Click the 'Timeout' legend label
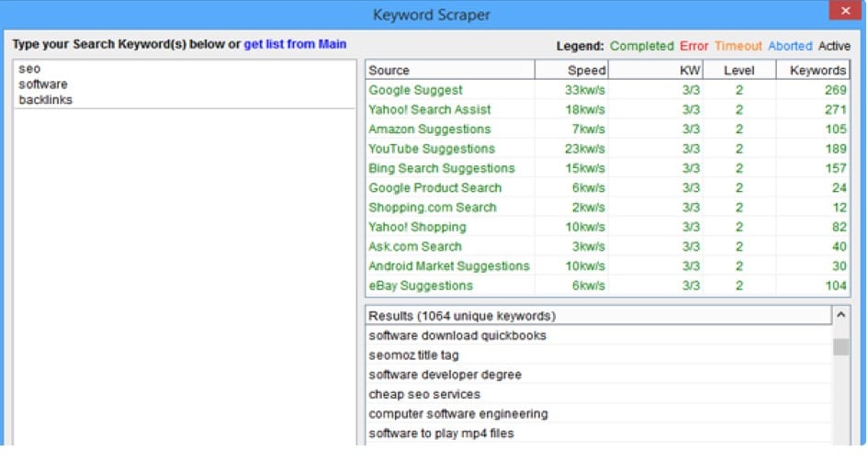Image resolution: width=868 pixels, height=462 pixels. click(x=738, y=46)
